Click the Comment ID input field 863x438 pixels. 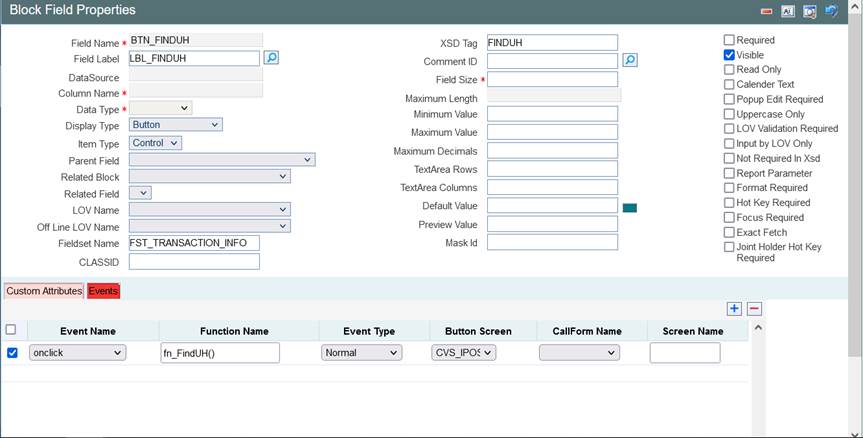552,61
